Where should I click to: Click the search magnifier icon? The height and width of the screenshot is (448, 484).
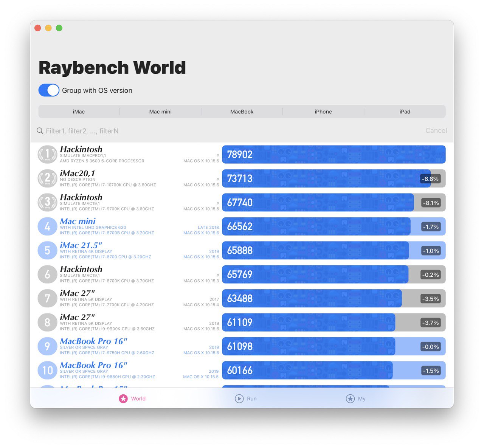(40, 131)
